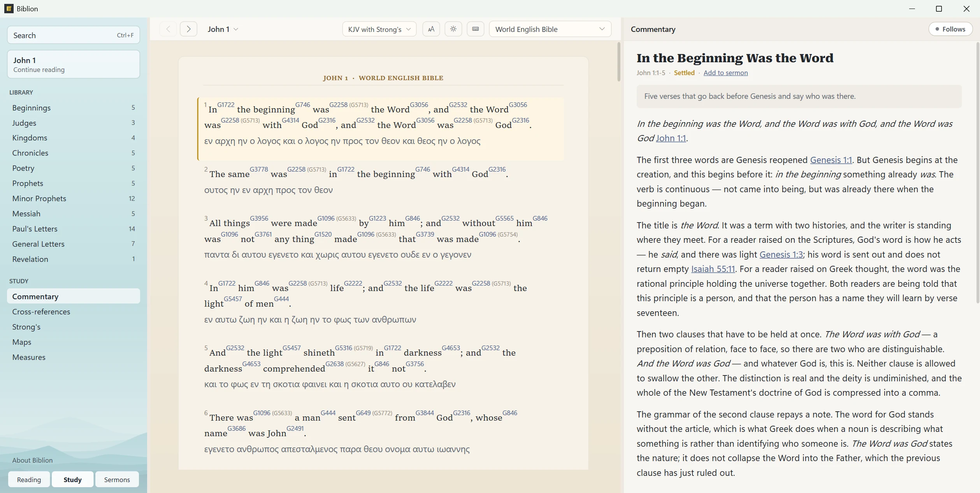
Task: Expand the John 1 chapter picker
Action: [223, 29]
